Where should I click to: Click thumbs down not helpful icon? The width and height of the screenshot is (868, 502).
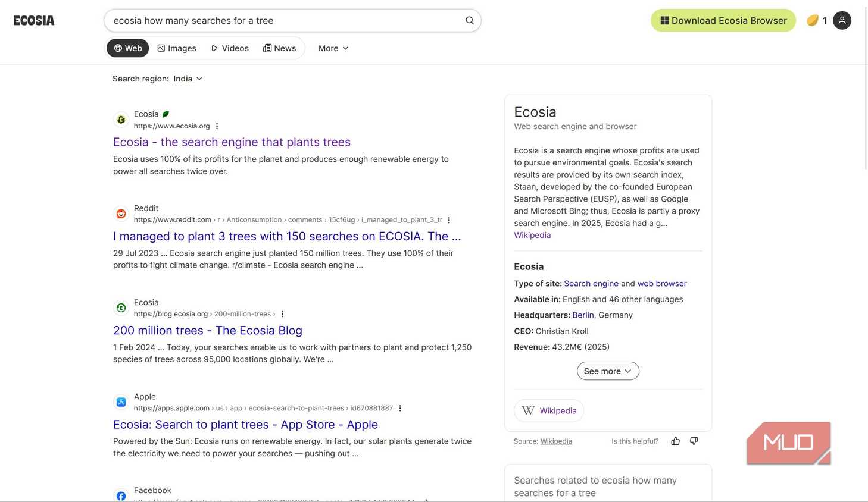[x=694, y=441]
